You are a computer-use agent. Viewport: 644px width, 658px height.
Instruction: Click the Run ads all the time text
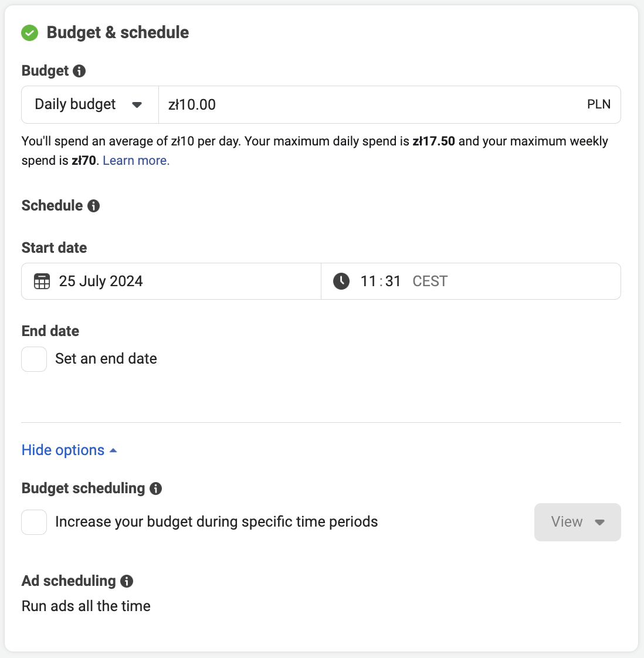86,606
